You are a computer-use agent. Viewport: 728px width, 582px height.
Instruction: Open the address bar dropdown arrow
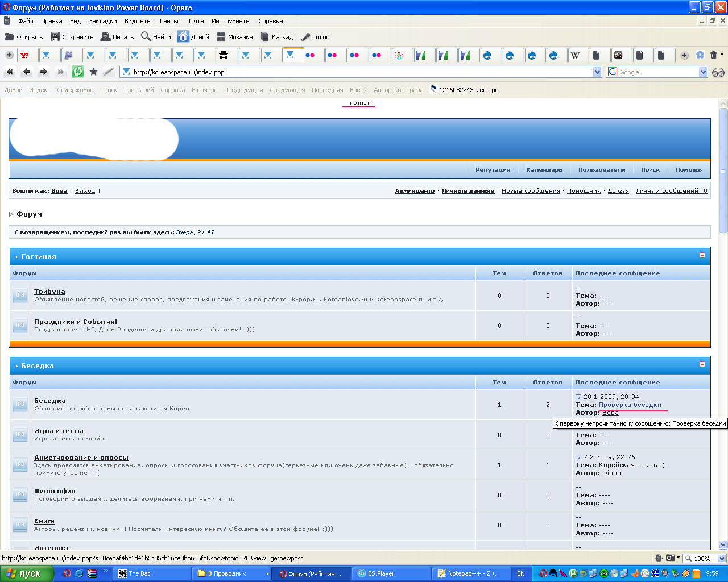pyautogui.click(x=597, y=72)
